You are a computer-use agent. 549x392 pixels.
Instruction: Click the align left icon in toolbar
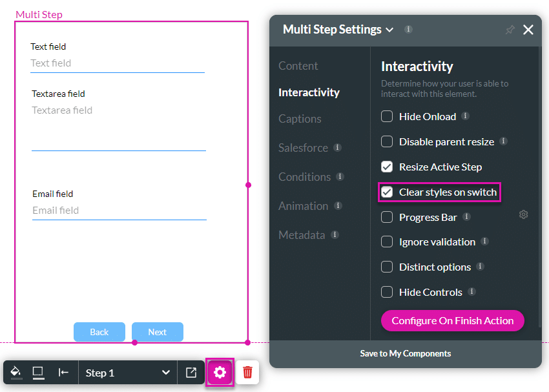point(63,373)
